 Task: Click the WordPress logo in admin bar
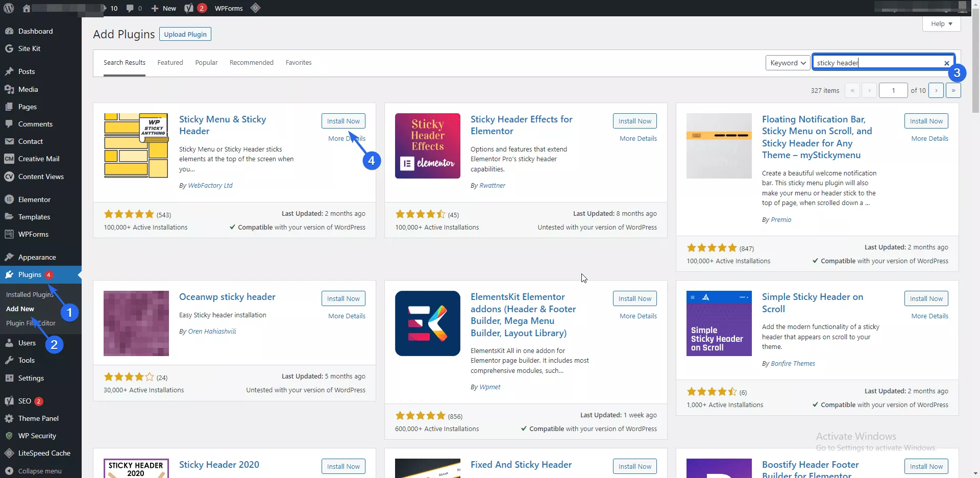(9, 8)
